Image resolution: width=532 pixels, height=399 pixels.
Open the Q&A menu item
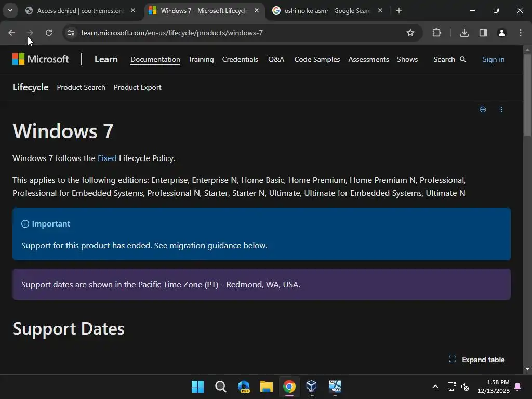(x=276, y=59)
